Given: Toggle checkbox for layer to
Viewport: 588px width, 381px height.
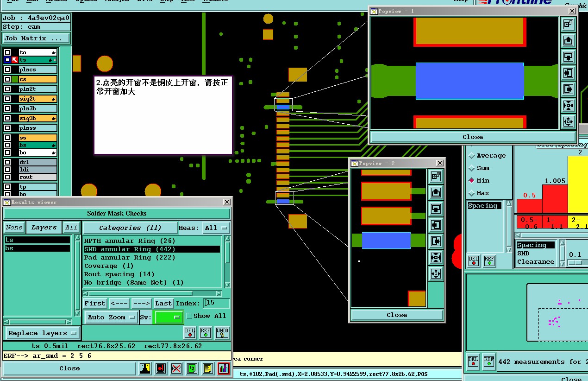Looking at the screenshot, I should click(x=7, y=52).
